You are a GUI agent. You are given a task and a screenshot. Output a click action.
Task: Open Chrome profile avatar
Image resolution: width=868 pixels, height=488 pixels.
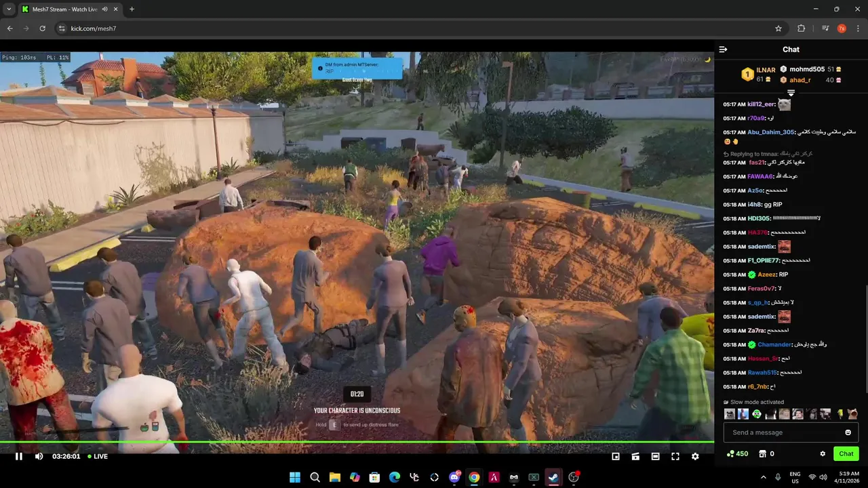[x=842, y=28]
